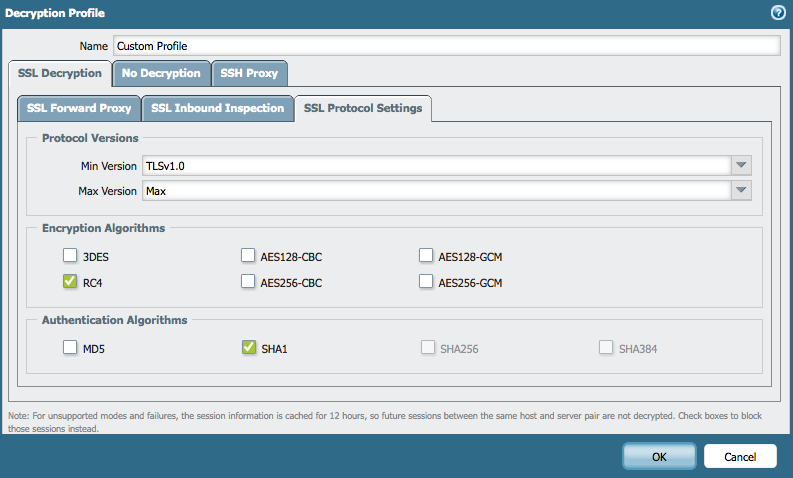Confirm the profile with OK
The height and width of the screenshot is (478, 793).
[659, 456]
